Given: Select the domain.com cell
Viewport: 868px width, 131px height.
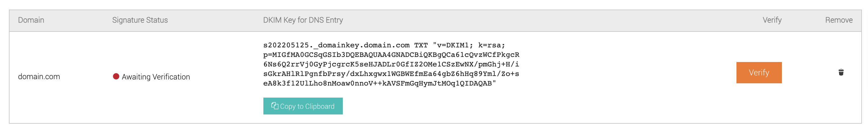Looking at the screenshot, I should pyautogui.click(x=39, y=77).
